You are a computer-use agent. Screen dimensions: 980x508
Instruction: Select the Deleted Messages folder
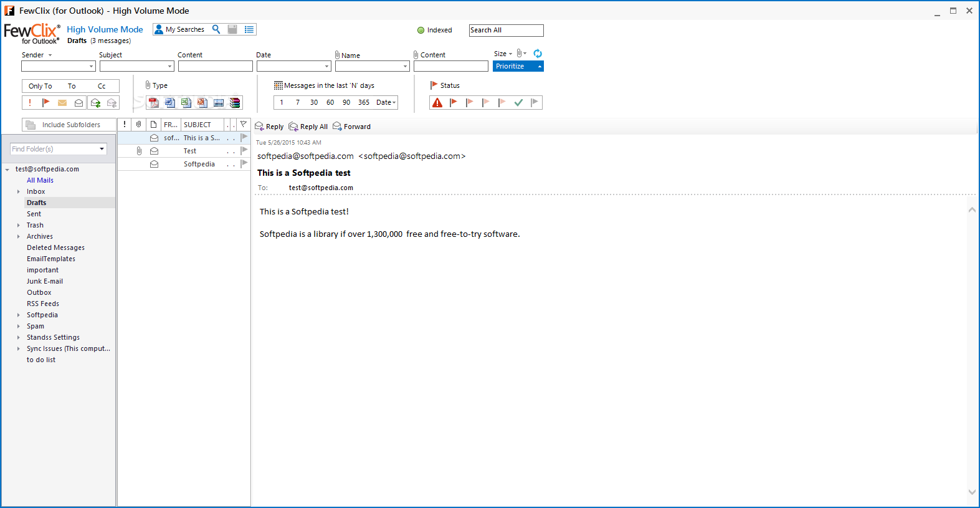(x=55, y=248)
